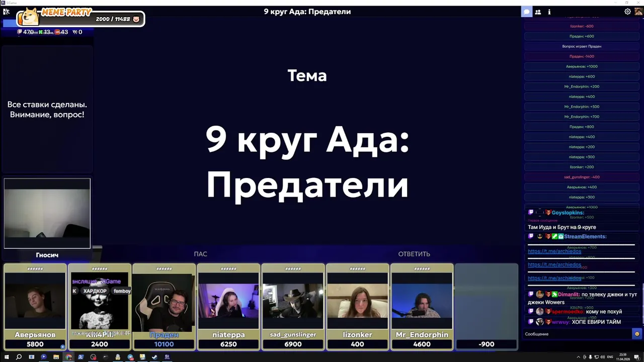Screen dimensions: 644x362
Task: Click the round title '9 круг Ада: Предатели' header
Action: click(x=307, y=12)
